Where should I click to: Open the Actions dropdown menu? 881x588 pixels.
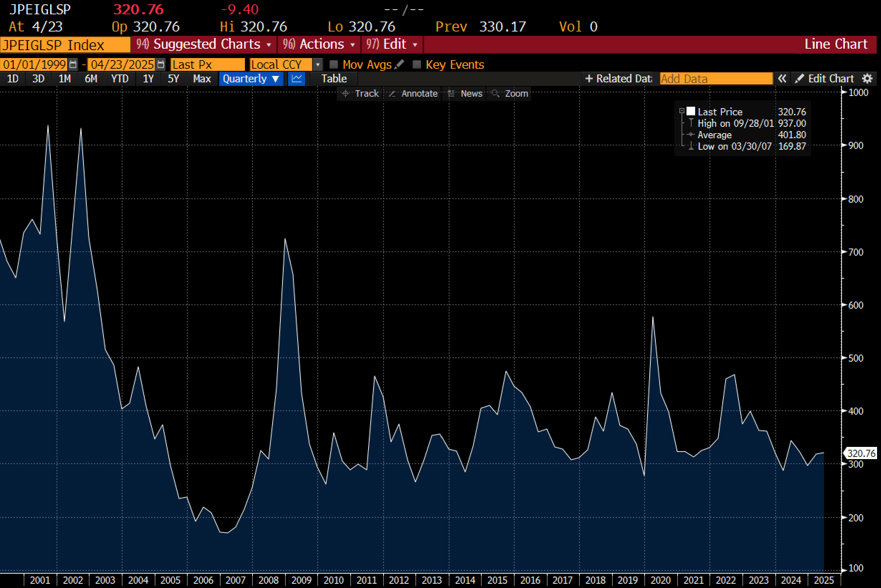click(319, 44)
